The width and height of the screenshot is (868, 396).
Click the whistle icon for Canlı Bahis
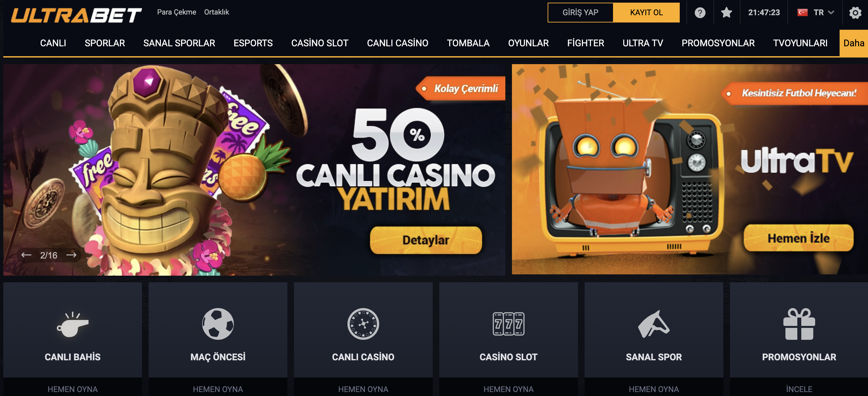72,324
